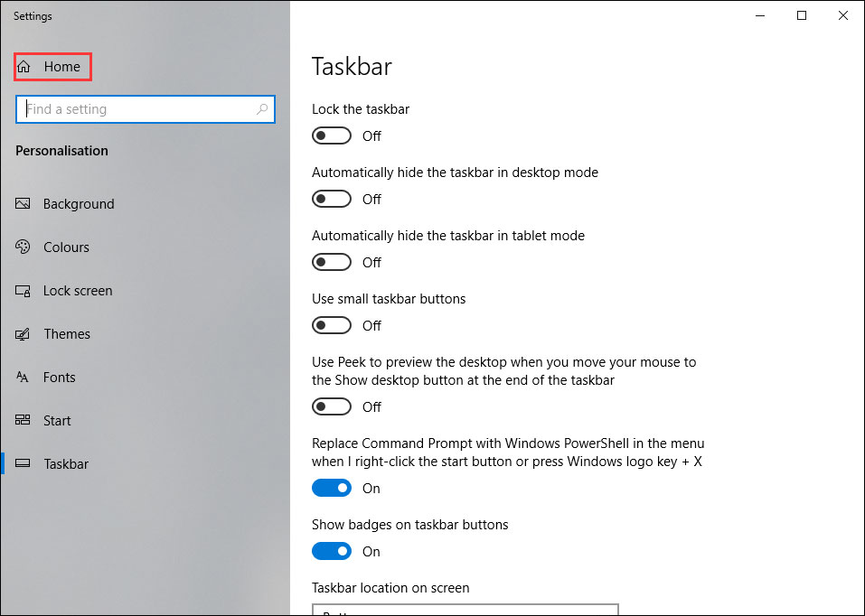Image resolution: width=865 pixels, height=616 pixels.
Task: Turn off Show badges on taskbar buttons
Action: tap(332, 552)
